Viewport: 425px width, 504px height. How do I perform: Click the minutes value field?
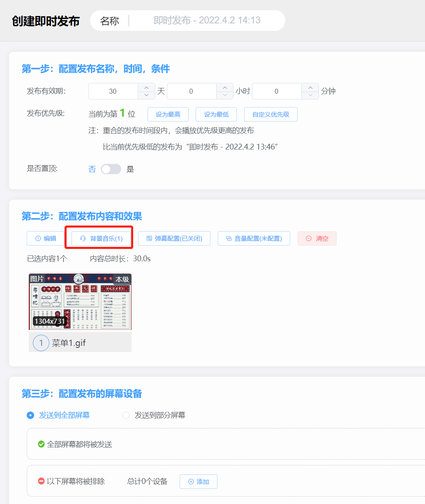tap(277, 91)
